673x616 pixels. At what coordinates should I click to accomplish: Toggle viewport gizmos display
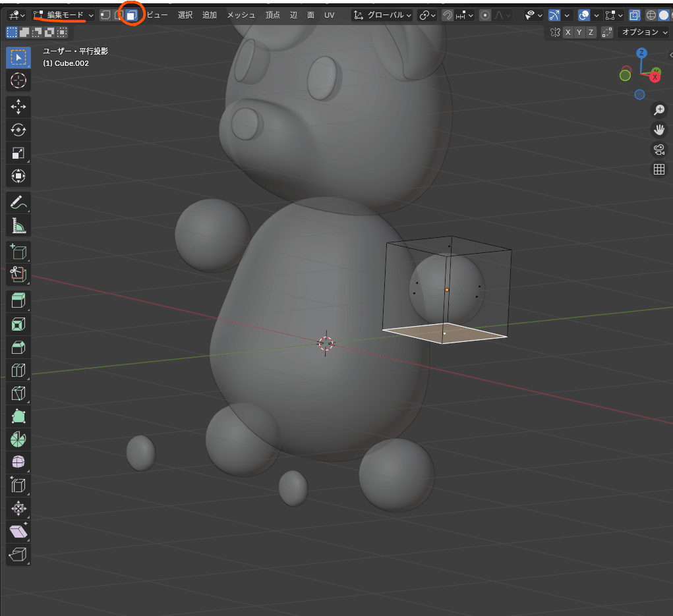click(x=554, y=15)
